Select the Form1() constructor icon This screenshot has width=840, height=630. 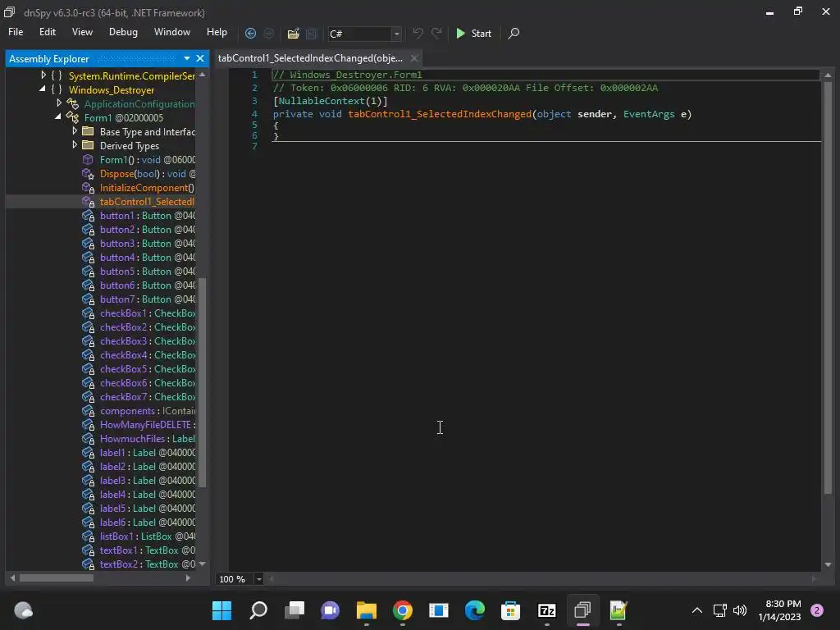tap(88, 160)
